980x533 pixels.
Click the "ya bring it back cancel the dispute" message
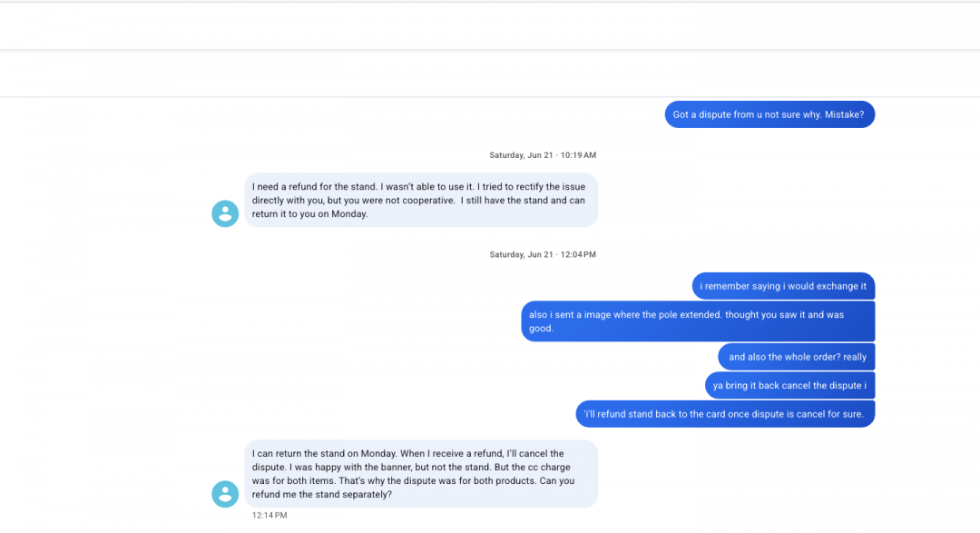coord(789,385)
